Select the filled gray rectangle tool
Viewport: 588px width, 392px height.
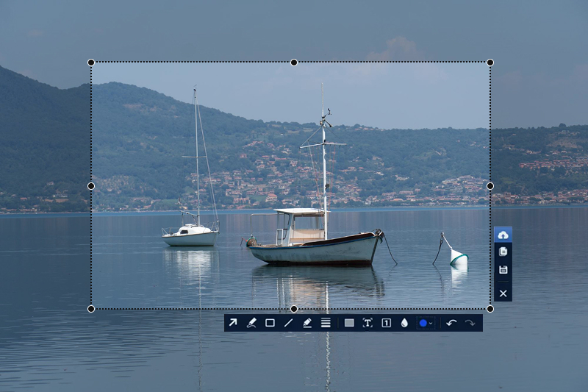point(349,323)
